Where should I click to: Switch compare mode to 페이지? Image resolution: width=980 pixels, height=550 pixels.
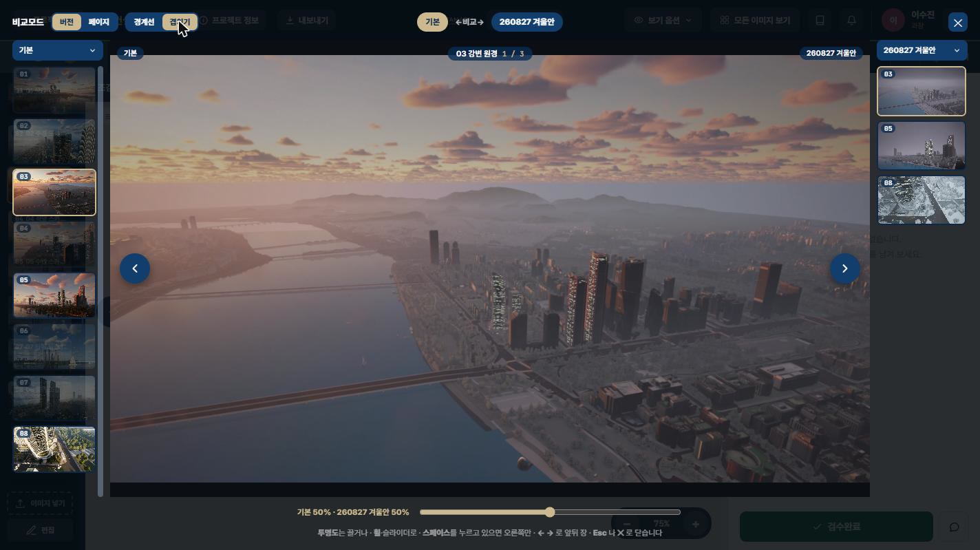click(99, 22)
